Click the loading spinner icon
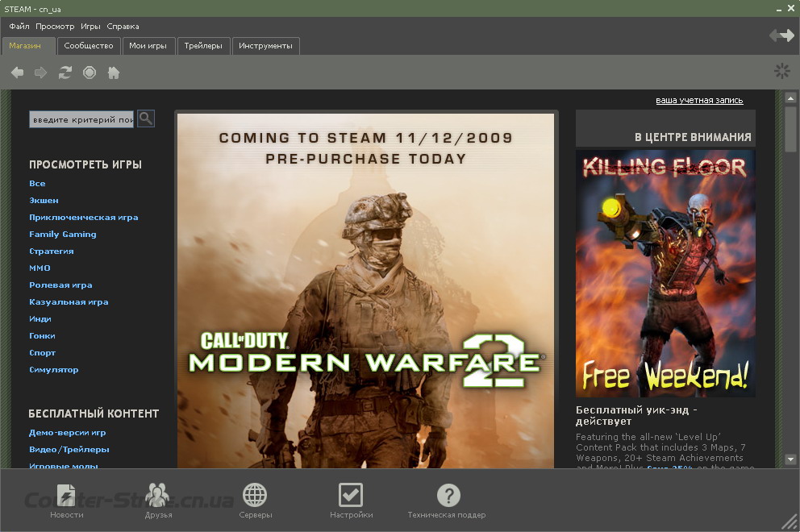 (x=781, y=71)
